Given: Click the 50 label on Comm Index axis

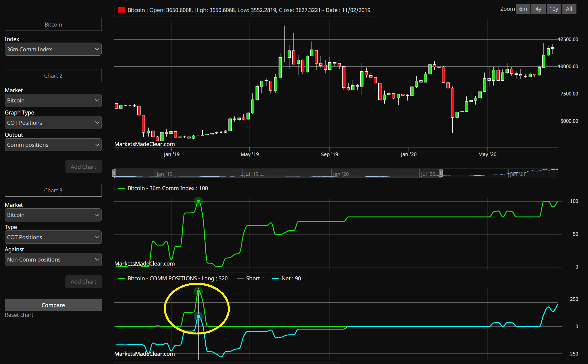Looking at the screenshot, I should point(575,234).
